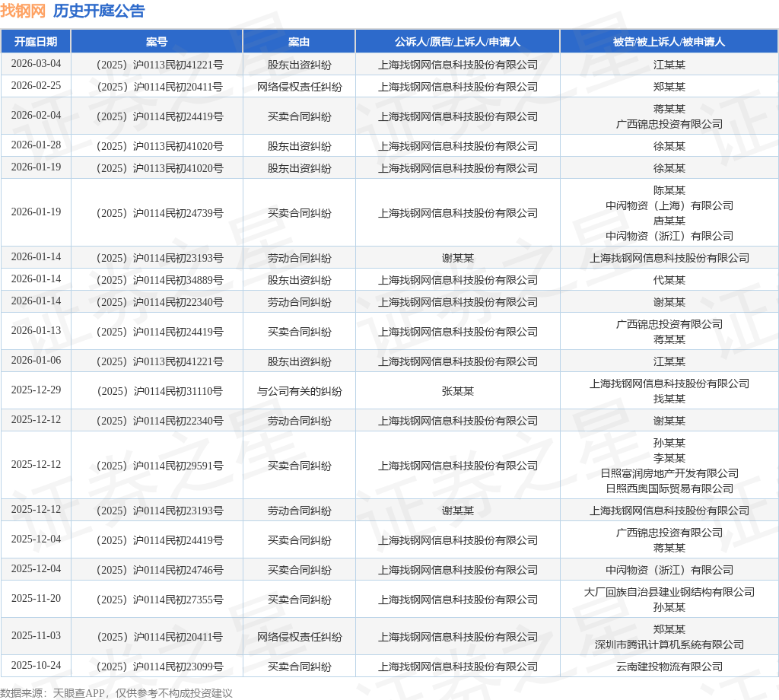The width and height of the screenshot is (779, 700).
Task: Click 上海找钢网信息科技股份有限公司 plaintiff in 2026-03-04 row
Action: click(457, 65)
